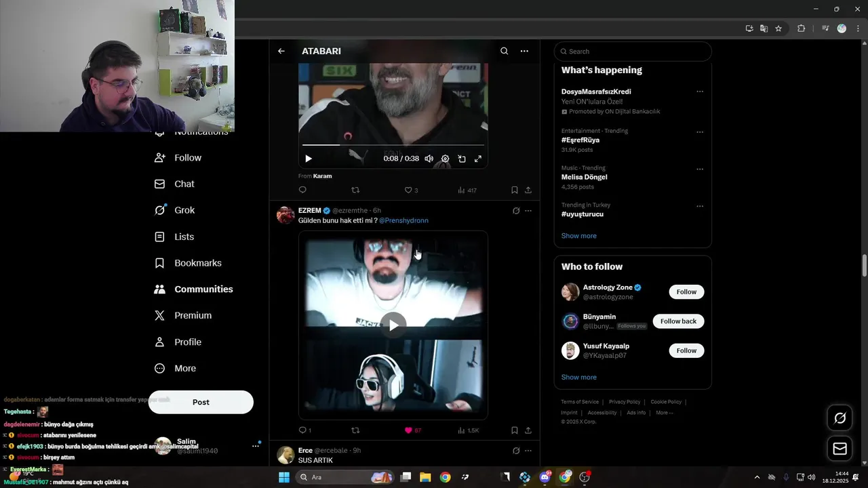Play the EZREM post video
Viewport: 868px width, 488px height.
[x=393, y=325]
